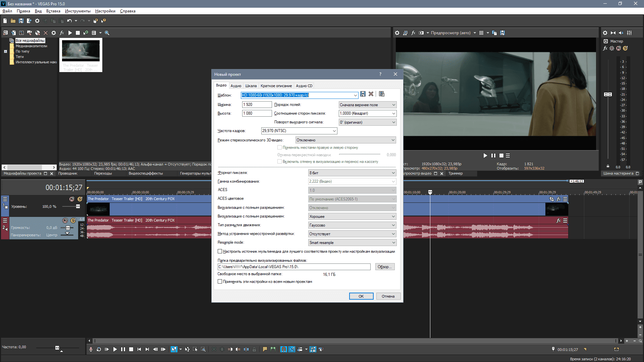Click the match media video settings icon

[381, 94]
